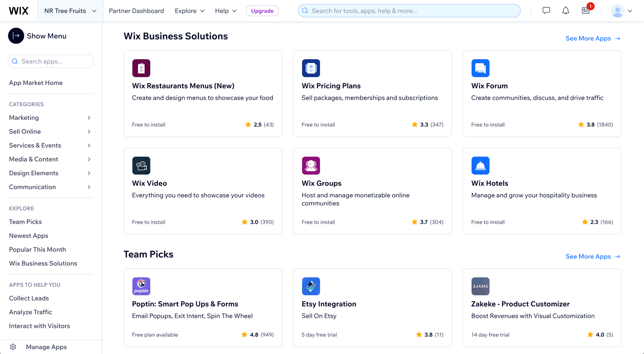Open Analyze Traffic
This screenshot has height=354, width=644.
coord(30,312)
